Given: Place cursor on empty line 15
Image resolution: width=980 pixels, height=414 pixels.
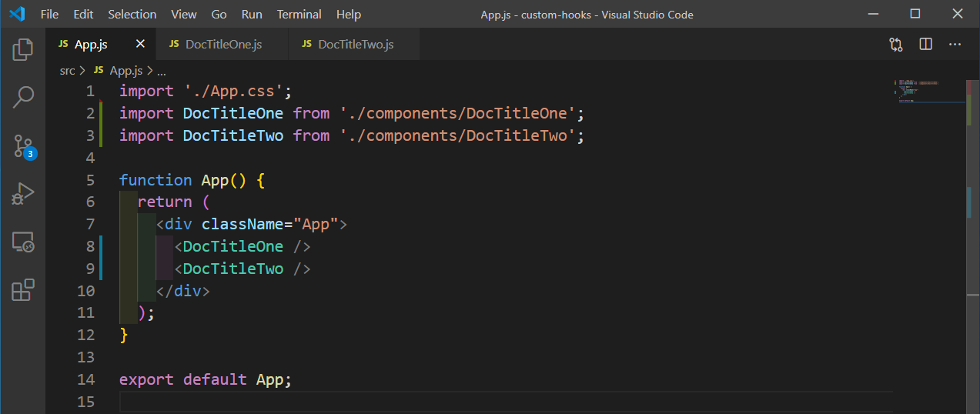Looking at the screenshot, I should coord(506,402).
